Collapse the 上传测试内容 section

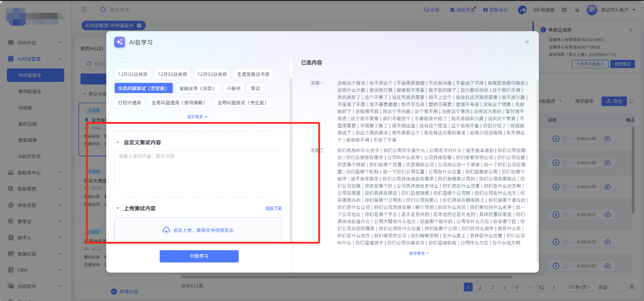[117, 209]
